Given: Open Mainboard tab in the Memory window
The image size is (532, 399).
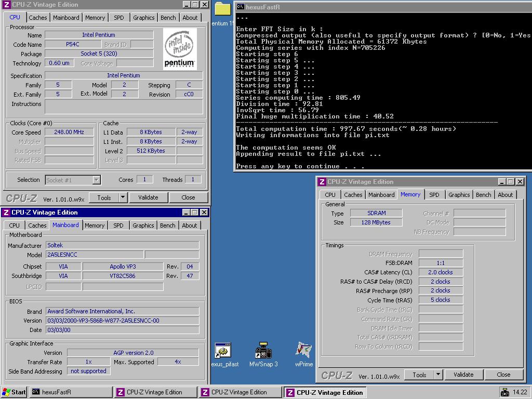Looking at the screenshot, I should 381,195.
